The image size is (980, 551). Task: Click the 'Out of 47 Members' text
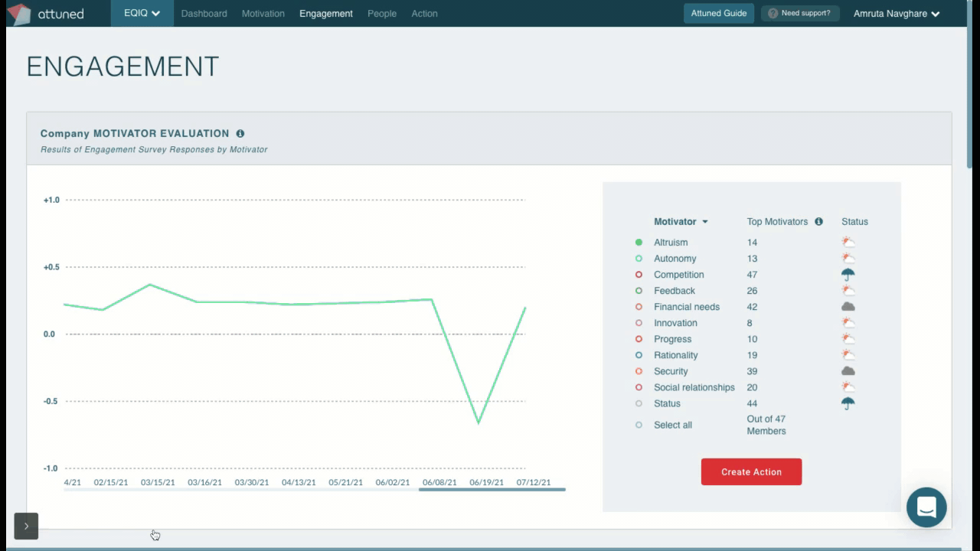[x=766, y=425]
